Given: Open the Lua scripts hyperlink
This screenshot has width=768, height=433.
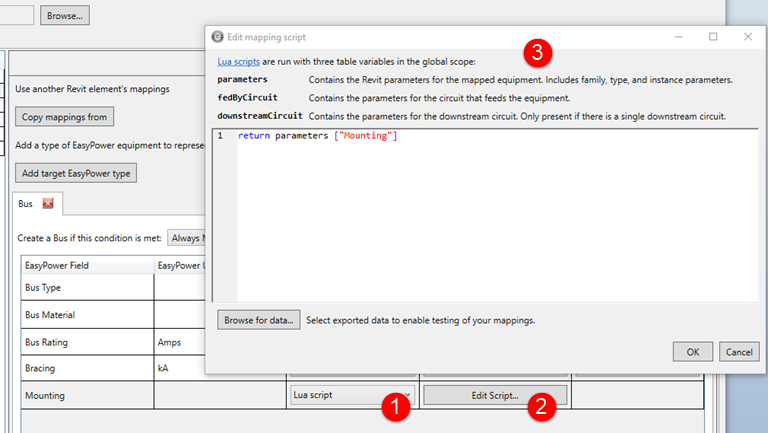Looking at the screenshot, I should [x=238, y=61].
